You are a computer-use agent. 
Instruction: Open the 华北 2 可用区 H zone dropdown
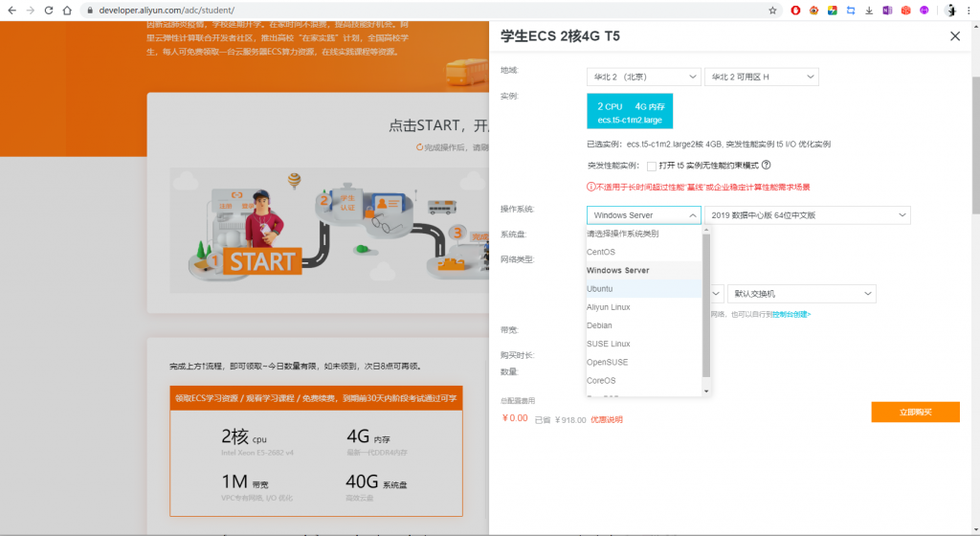761,77
